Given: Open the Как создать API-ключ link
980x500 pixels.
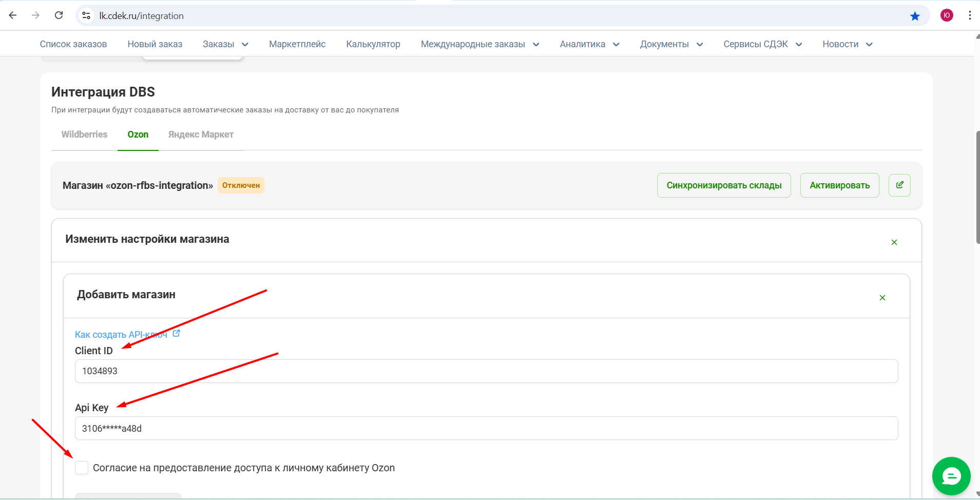Looking at the screenshot, I should click(x=121, y=335).
